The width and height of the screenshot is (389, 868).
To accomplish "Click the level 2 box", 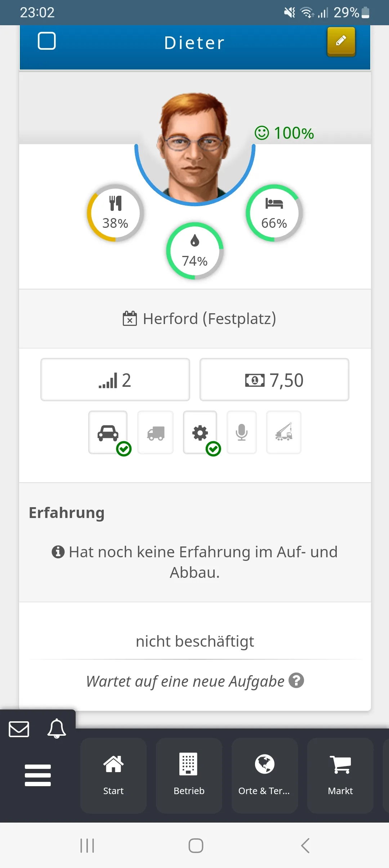I will click(x=115, y=380).
